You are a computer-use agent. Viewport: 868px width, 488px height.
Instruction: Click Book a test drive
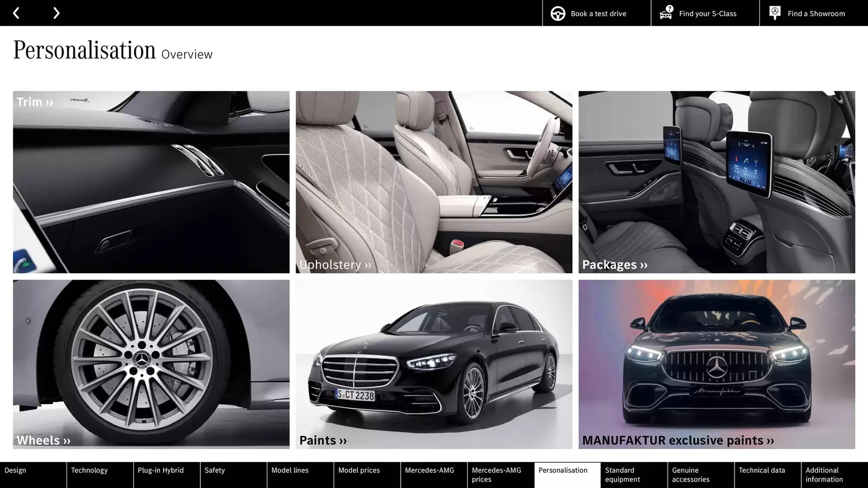(598, 13)
